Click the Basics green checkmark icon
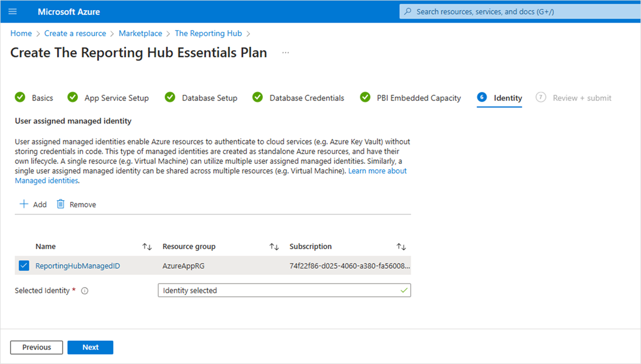Image resolution: width=641 pixels, height=364 pixels. [x=20, y=97]
